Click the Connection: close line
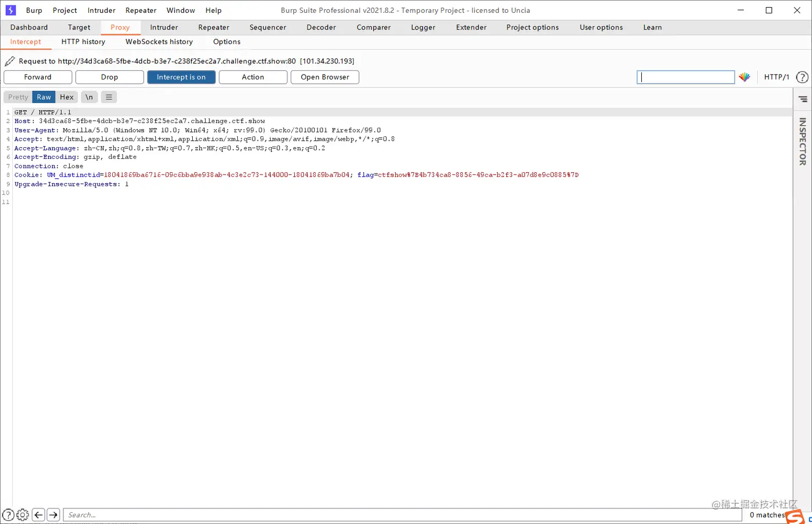This screenshot has width=812, height=524. (49, 166)
